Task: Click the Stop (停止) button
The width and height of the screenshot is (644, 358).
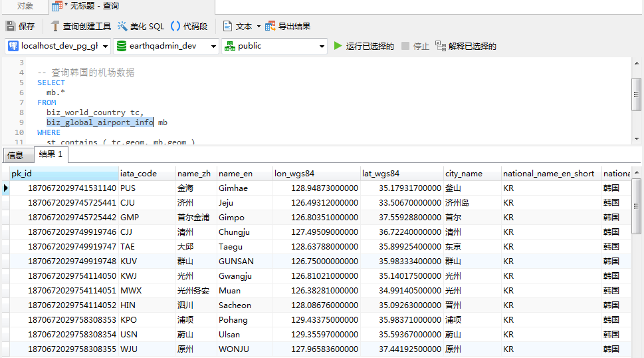Action: (x=415, y=46)
